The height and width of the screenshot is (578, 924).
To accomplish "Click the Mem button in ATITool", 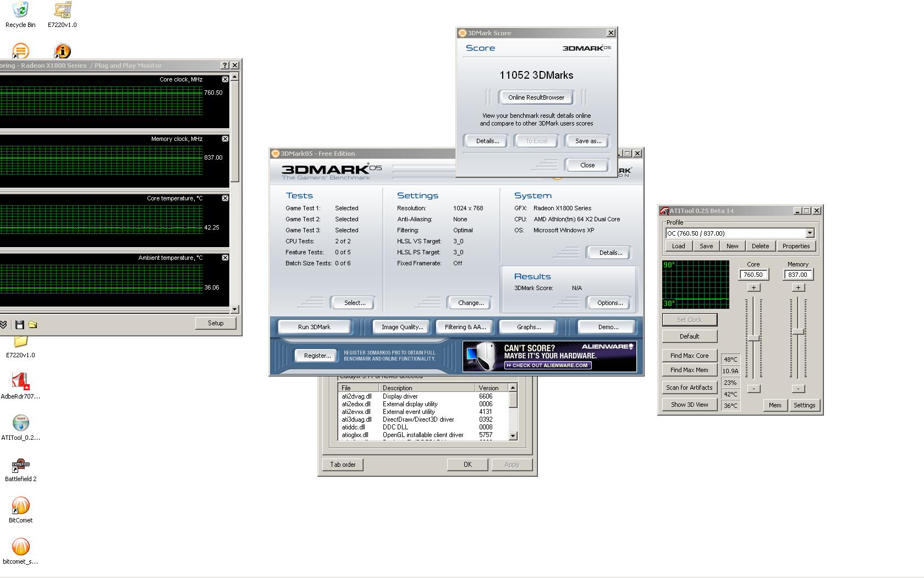I will (x=775, y=405).
